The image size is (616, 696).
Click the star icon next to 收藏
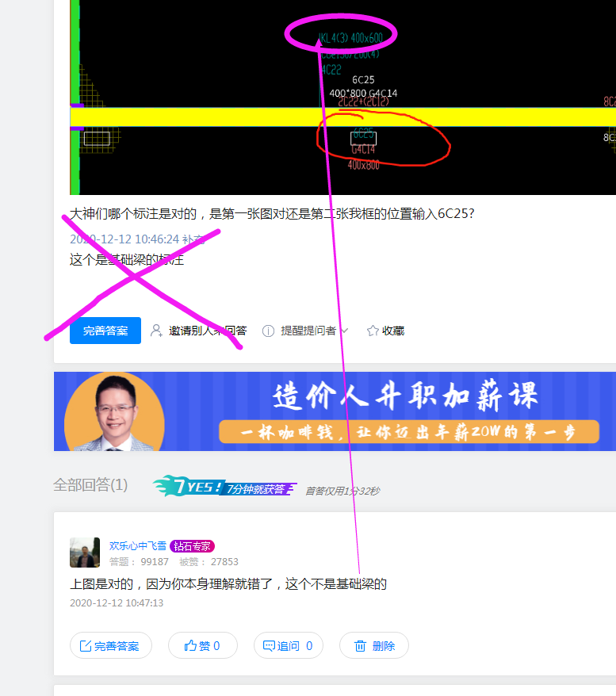[373, 331]
